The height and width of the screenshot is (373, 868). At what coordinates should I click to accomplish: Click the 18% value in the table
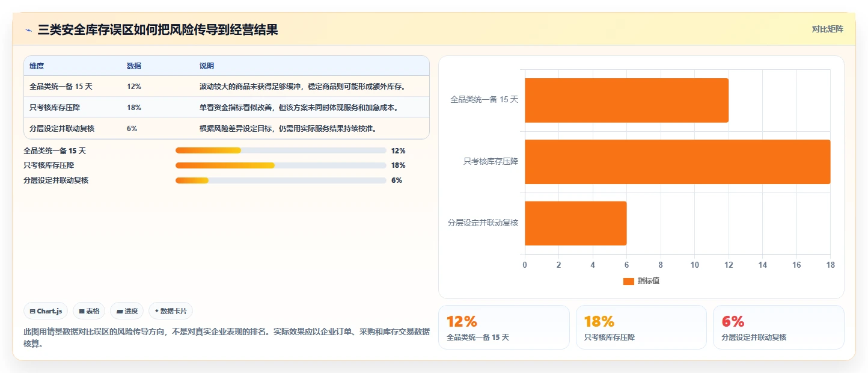click(x=134, y=107)
